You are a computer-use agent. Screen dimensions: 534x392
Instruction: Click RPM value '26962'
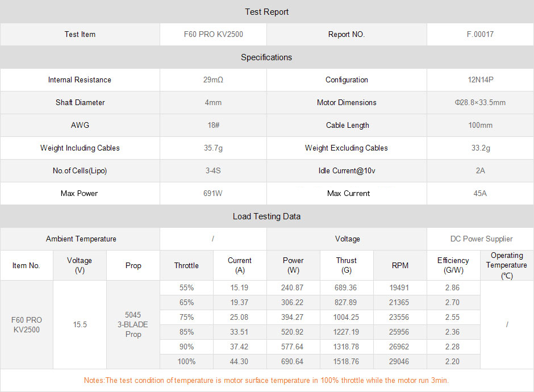click(399, 347)
